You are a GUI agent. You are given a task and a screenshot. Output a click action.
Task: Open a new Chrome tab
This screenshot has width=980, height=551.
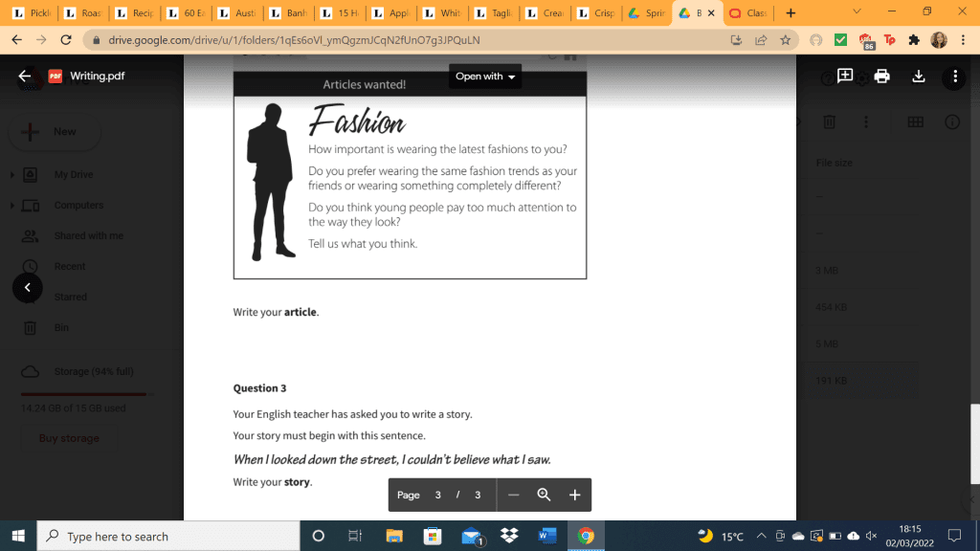(790, 13)
